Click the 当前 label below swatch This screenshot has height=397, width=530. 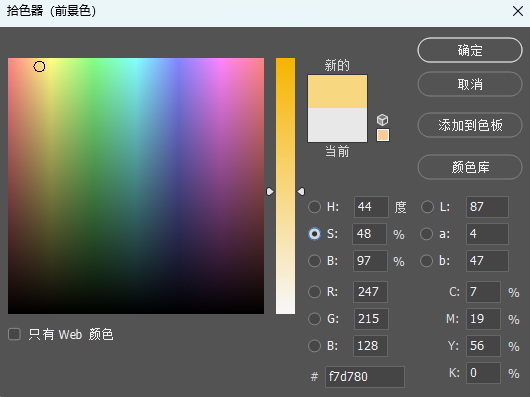click(x=337, y=151)
